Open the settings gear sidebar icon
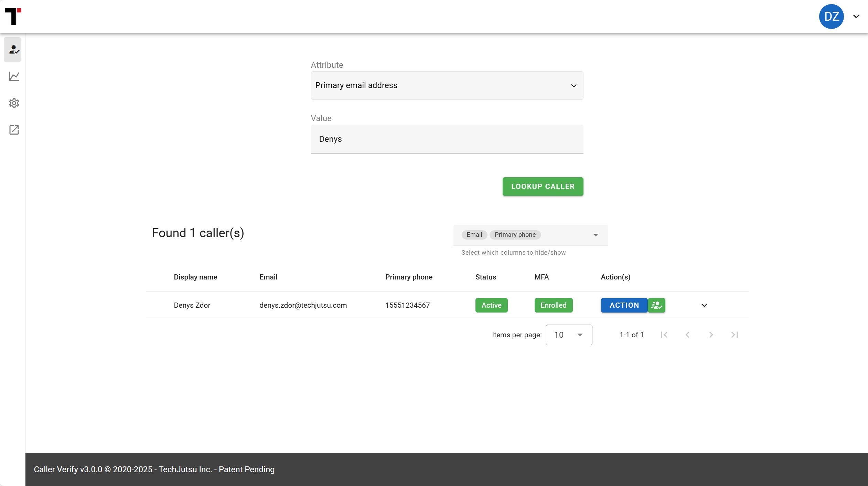 (14, 103)
